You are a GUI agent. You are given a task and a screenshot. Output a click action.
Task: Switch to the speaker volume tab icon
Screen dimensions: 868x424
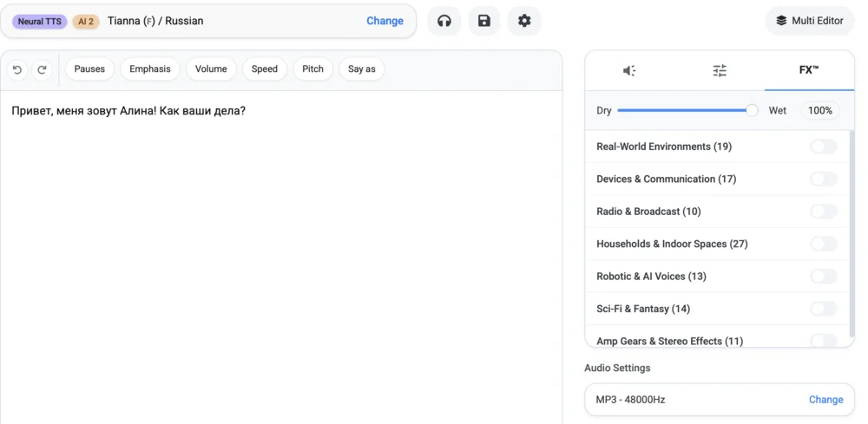click(x=629, y=70)
